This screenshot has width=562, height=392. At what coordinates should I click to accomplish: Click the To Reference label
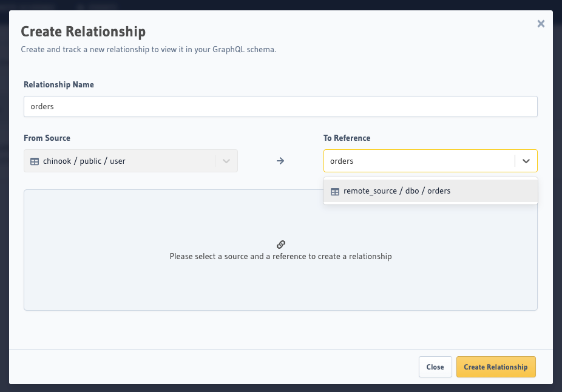point(347,138)
